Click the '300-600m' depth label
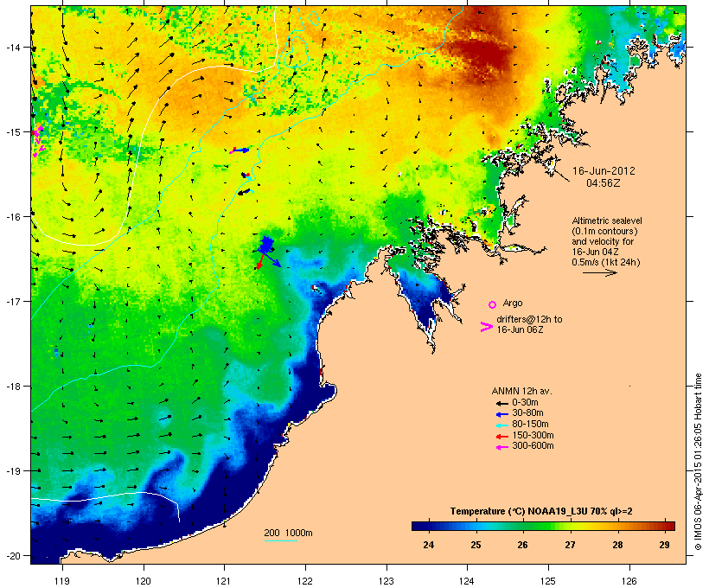This screenshot has width=709, height=588. pos(533,446)
